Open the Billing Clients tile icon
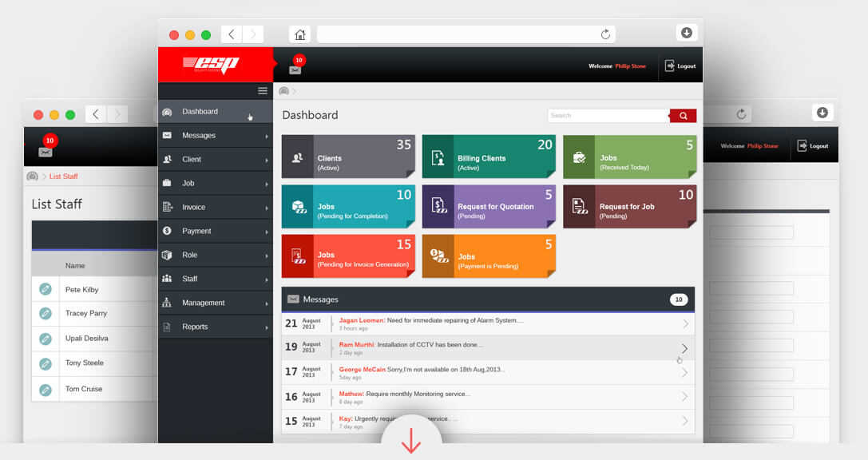The image size is (868, 460). pyautogui.click(x=438, y=158)
